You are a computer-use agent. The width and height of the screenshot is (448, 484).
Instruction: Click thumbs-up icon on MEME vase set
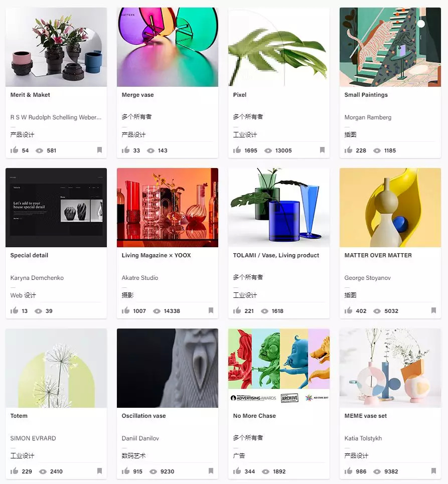click(x=348, y=471)
